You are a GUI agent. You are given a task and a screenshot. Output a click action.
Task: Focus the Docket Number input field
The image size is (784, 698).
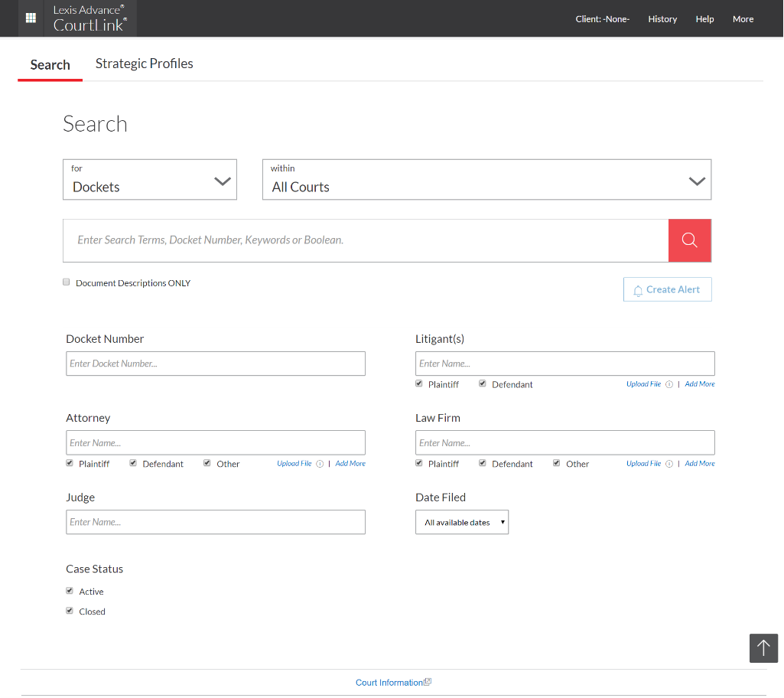coord(216,364)
